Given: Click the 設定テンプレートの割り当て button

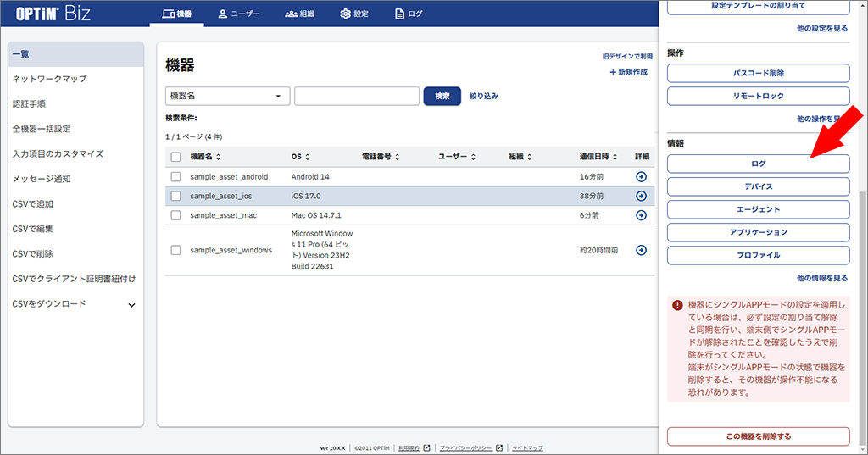Looking at the screenshot, I should [759, 6].
